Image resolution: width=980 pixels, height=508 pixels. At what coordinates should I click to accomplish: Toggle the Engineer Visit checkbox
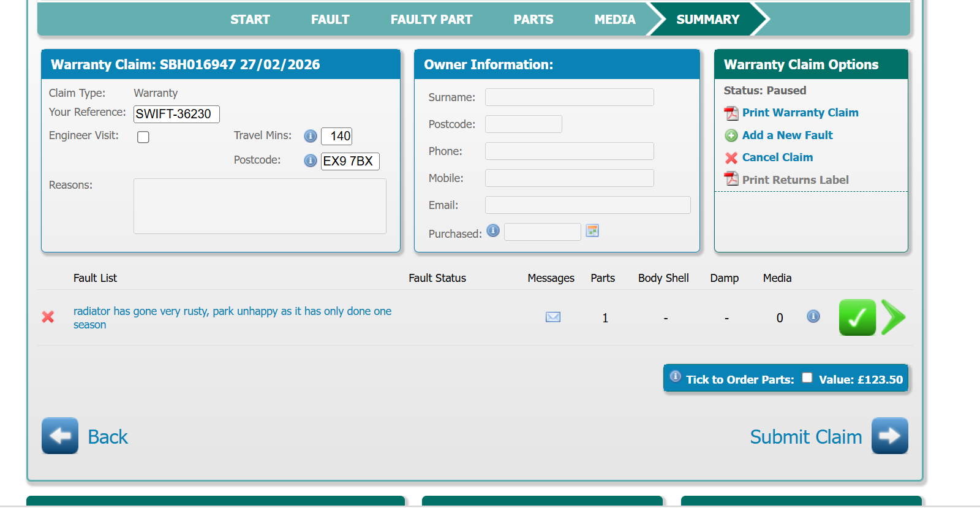click(x=143, y=137)
